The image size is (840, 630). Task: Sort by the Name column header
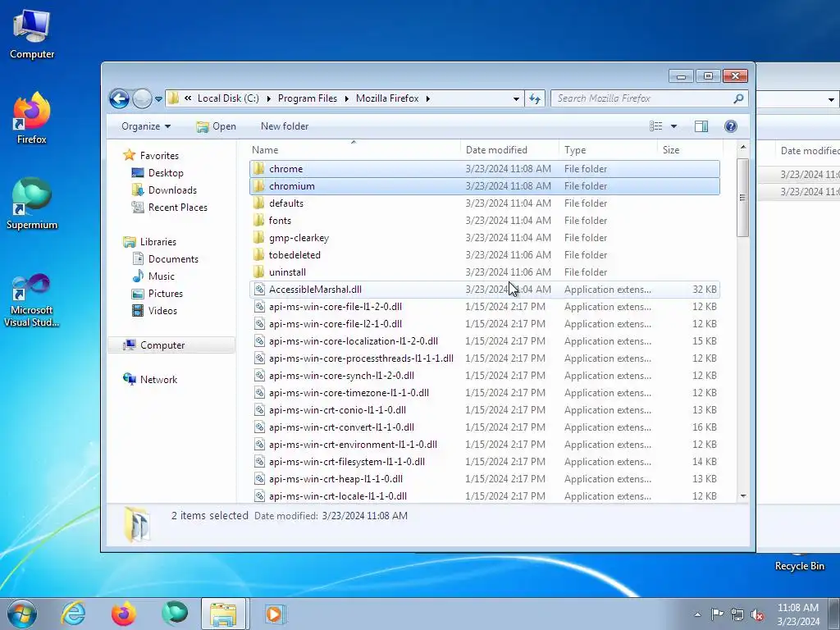[x=354, y=150]
